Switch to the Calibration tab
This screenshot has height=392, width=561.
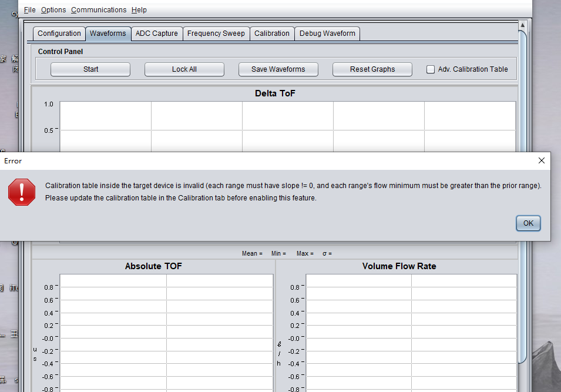(271, 33)
